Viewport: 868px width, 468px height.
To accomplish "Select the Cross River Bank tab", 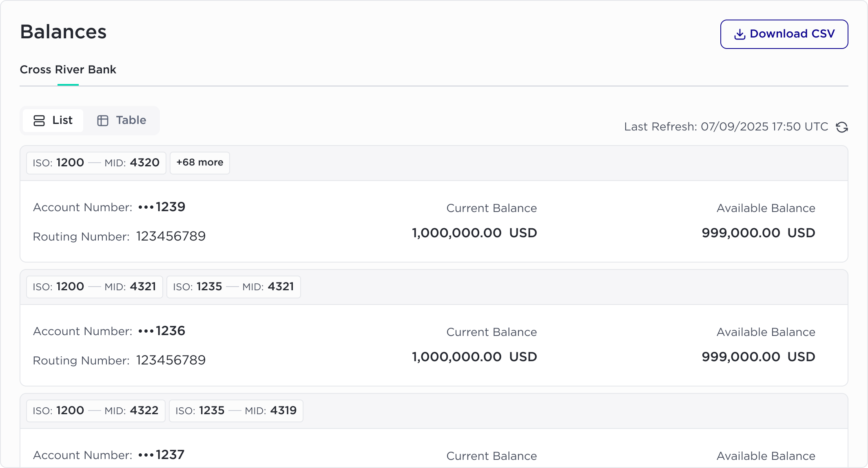I will (x=68, y=70).
